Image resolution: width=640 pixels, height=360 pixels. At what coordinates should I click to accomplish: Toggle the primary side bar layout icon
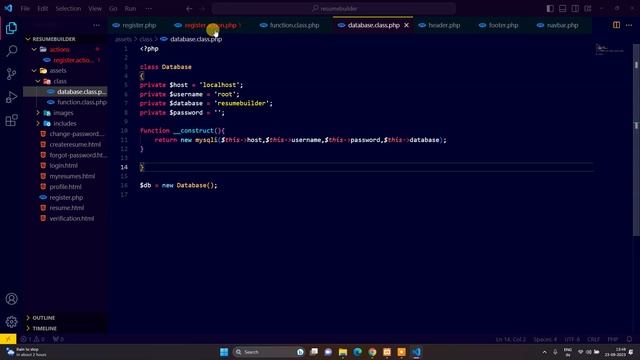[550, 8]
